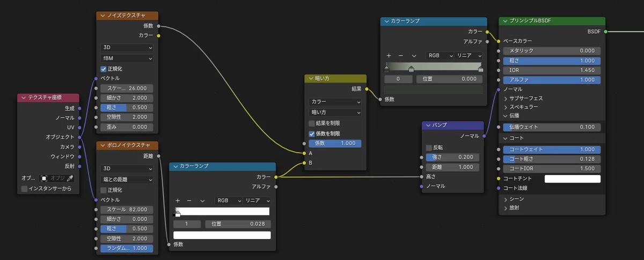Disable the 係数を制限 checkbox
The image size is (644, 260).
[312, 133]
